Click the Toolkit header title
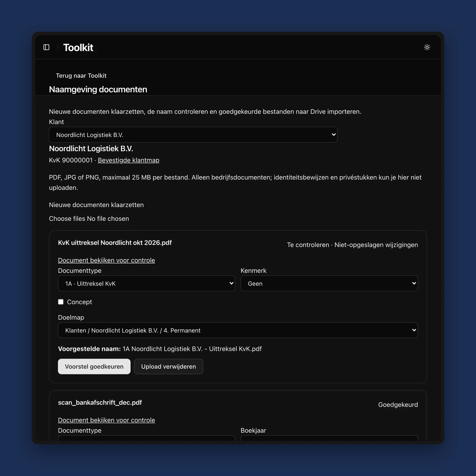Image resolution: width=476 pixels, height=476 pixels. click(x=78, y=48)
